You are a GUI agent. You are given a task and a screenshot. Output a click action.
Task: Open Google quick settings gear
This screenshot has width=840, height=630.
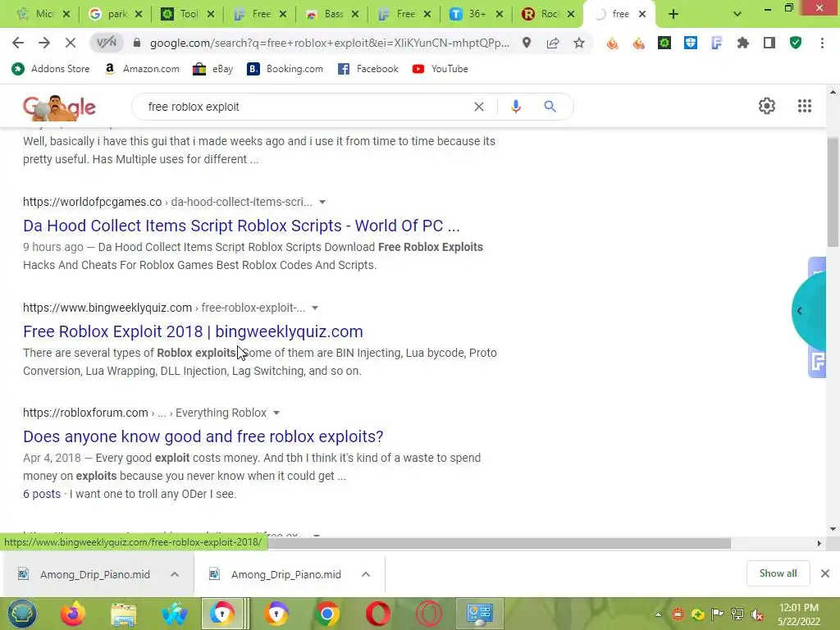point(767,106)
